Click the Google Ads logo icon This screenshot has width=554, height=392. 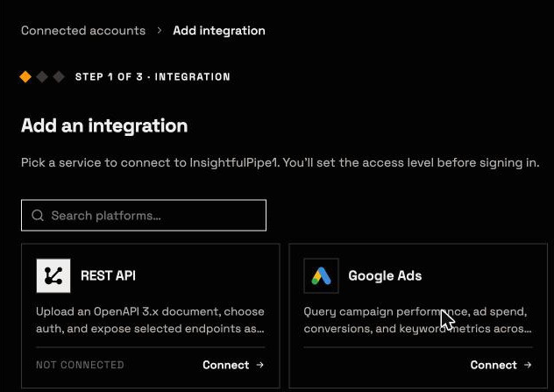click(321, 275)
